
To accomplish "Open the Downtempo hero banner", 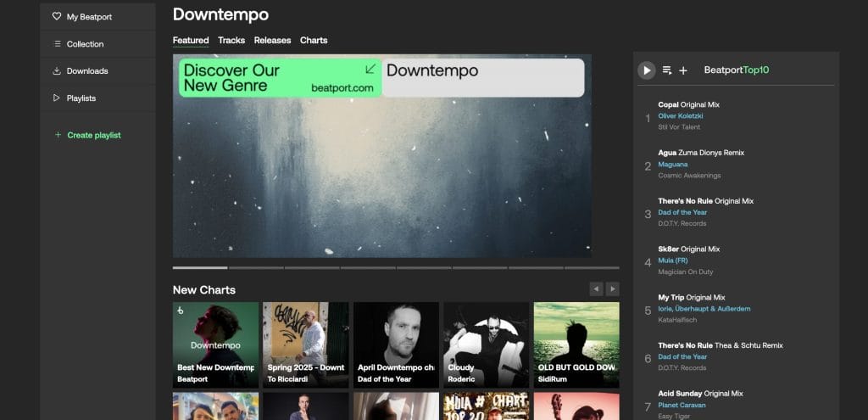I will coord(382,156).
